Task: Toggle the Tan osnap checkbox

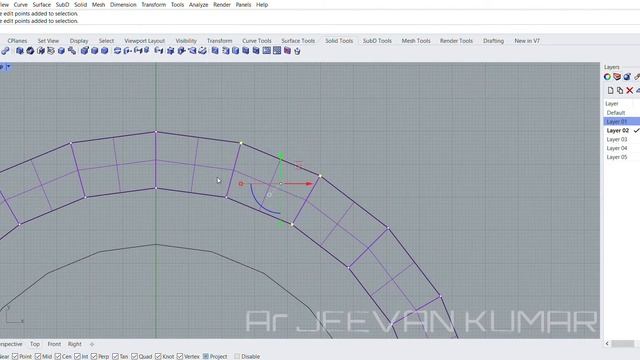Action: pyautogui.click(x=115, y=356)
